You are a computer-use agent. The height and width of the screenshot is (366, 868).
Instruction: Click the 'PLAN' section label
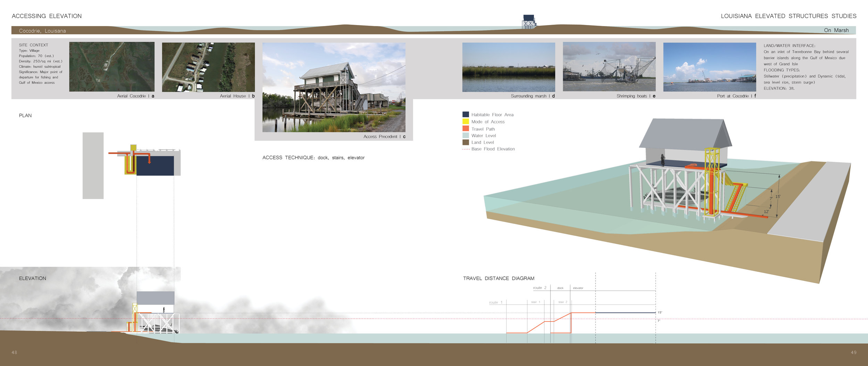pos(25,116)
